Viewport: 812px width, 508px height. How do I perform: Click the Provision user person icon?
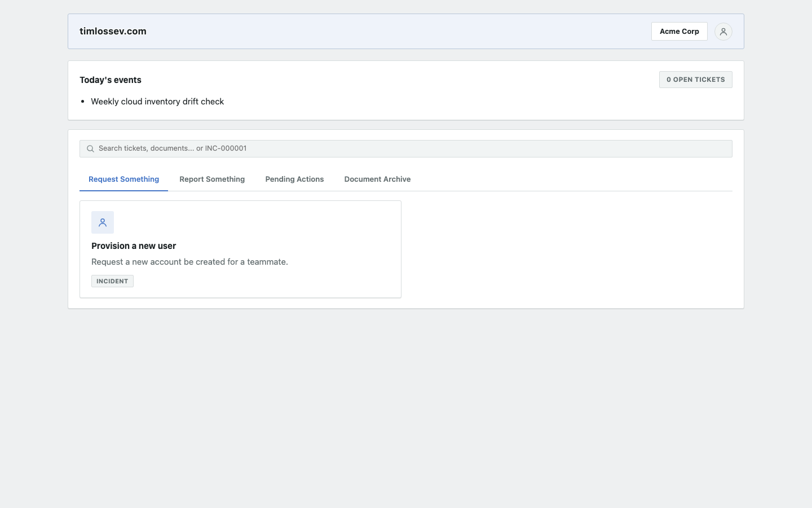coord(103,222)
